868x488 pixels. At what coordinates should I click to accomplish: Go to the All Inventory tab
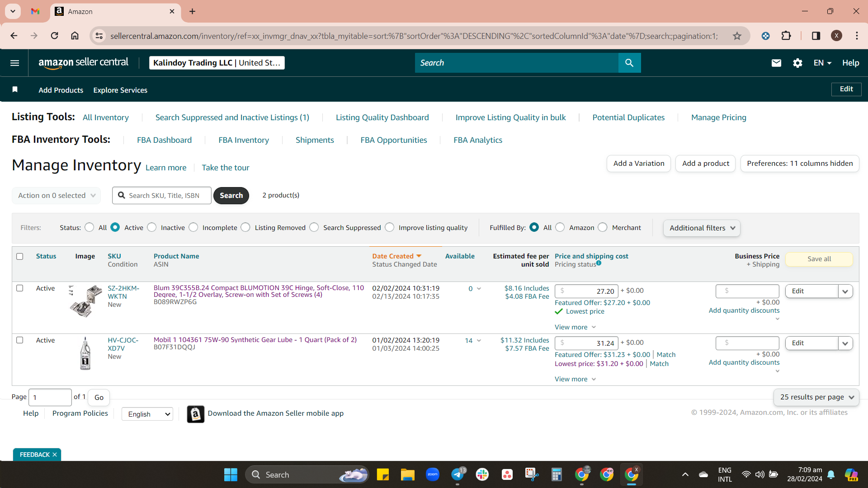[106, 117]
